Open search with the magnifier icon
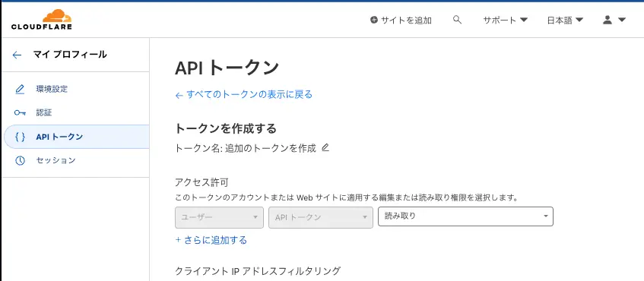 tap(457, 20)
